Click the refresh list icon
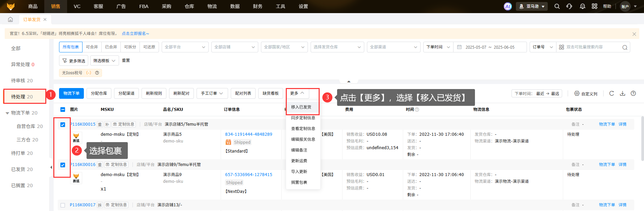 point(611,93)
